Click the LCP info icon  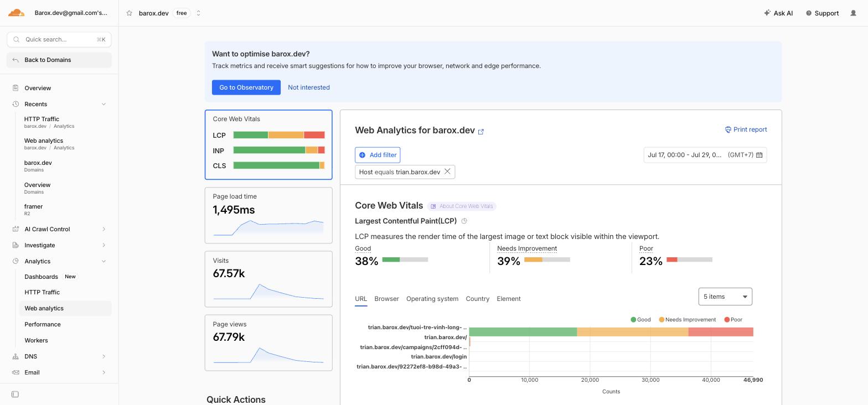pos(464,221)
